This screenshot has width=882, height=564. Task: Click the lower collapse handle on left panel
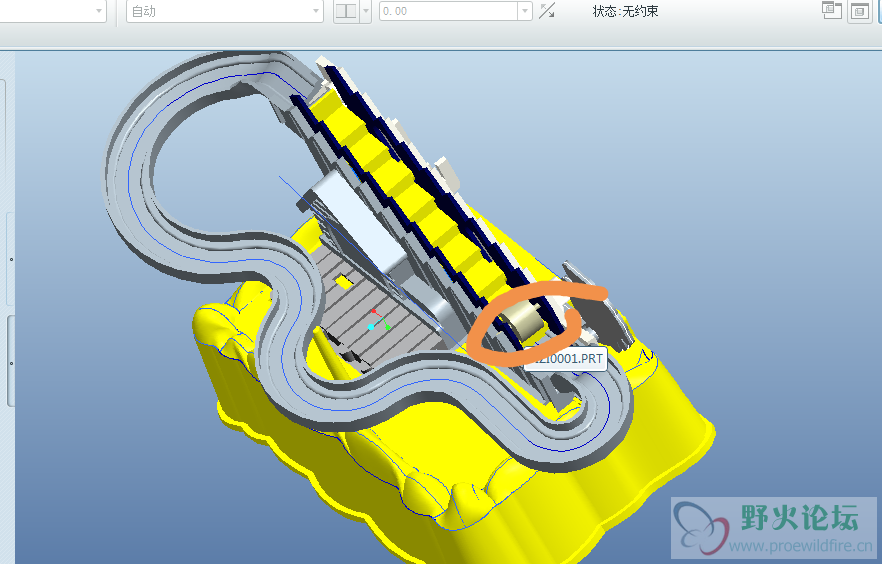pos(11,363)
